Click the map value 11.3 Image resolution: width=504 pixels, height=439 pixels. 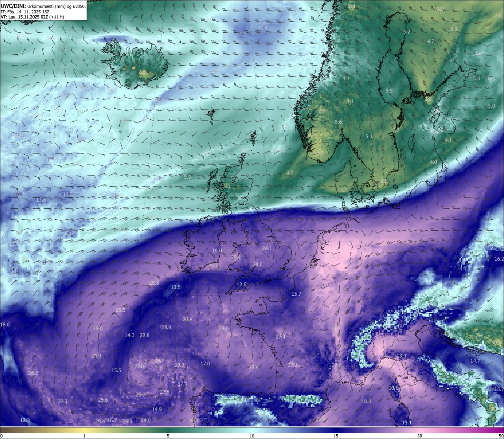click(x=8, y=359)
